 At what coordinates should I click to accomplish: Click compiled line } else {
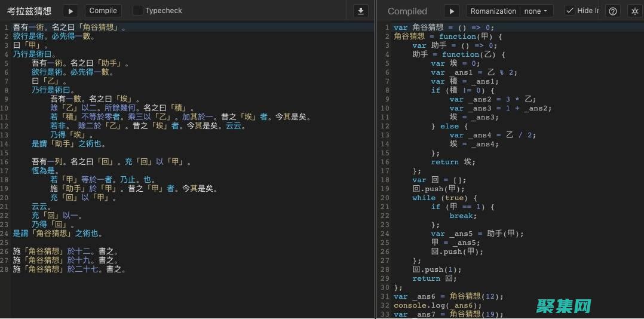450,126
